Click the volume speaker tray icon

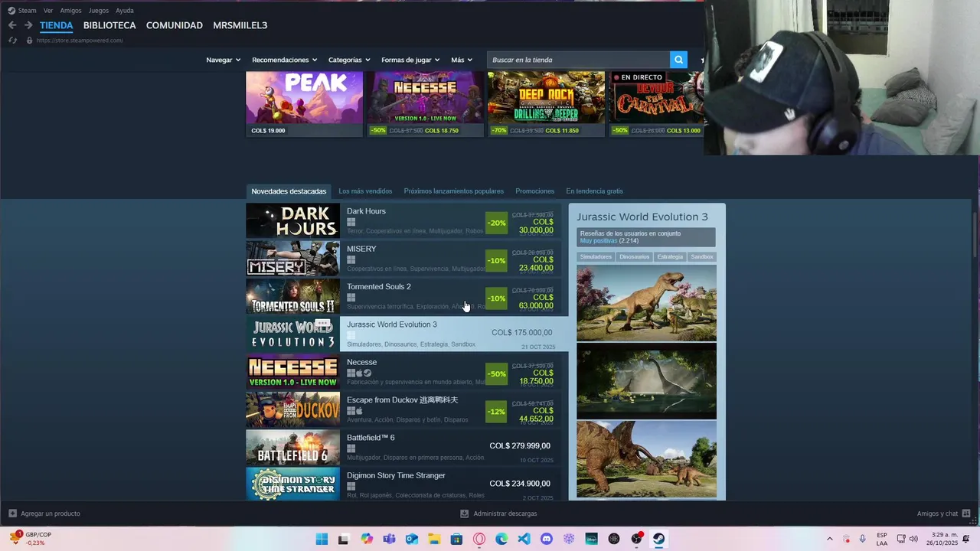click(913, 539)
